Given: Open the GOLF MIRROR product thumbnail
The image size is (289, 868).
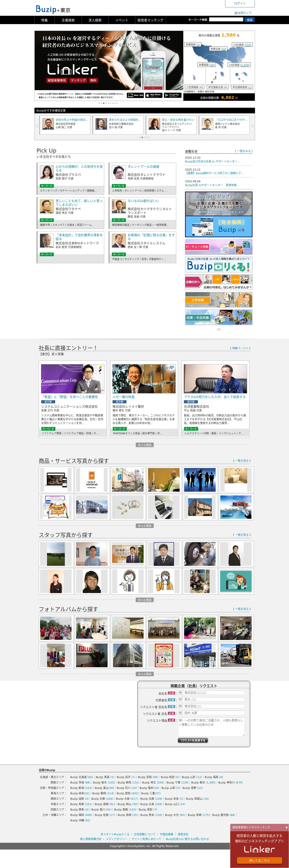Looking at the screenshot, I should tap(92, 480).
